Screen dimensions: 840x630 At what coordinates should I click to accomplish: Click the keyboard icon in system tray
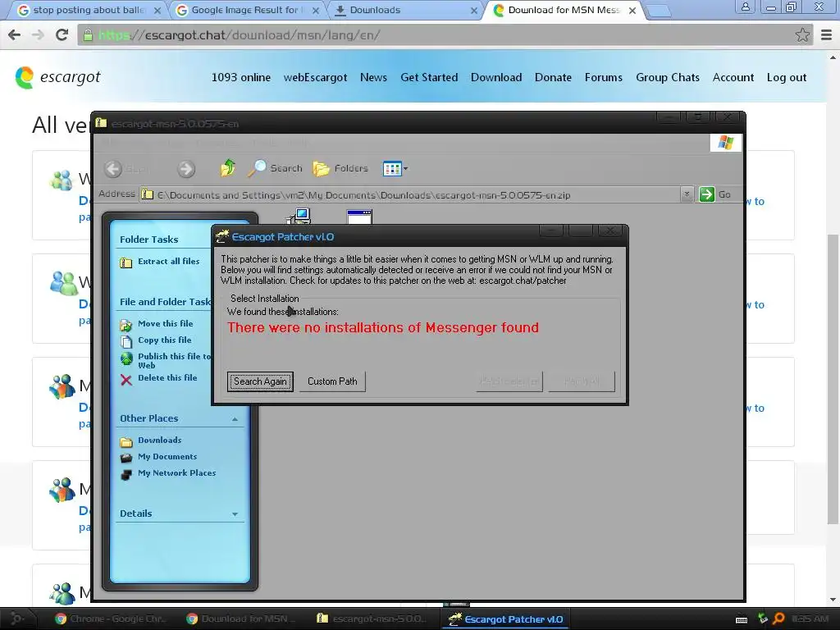742,619
